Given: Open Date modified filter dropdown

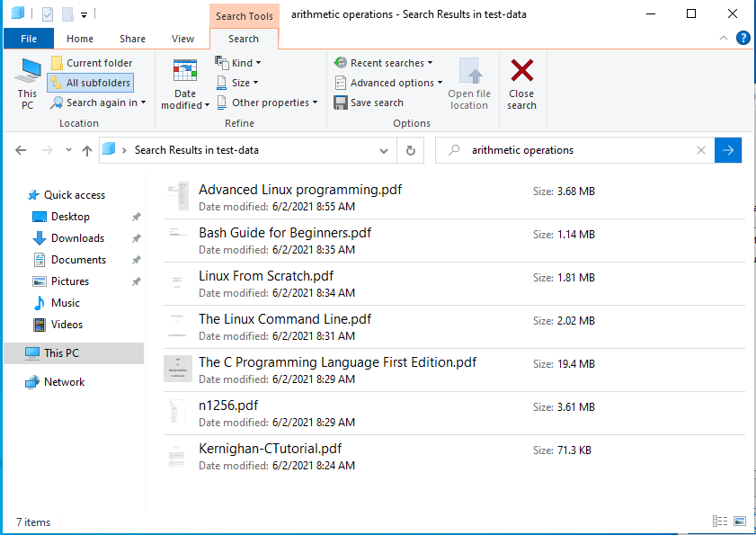Looking at the screenshot, I should tap(185, 84).
